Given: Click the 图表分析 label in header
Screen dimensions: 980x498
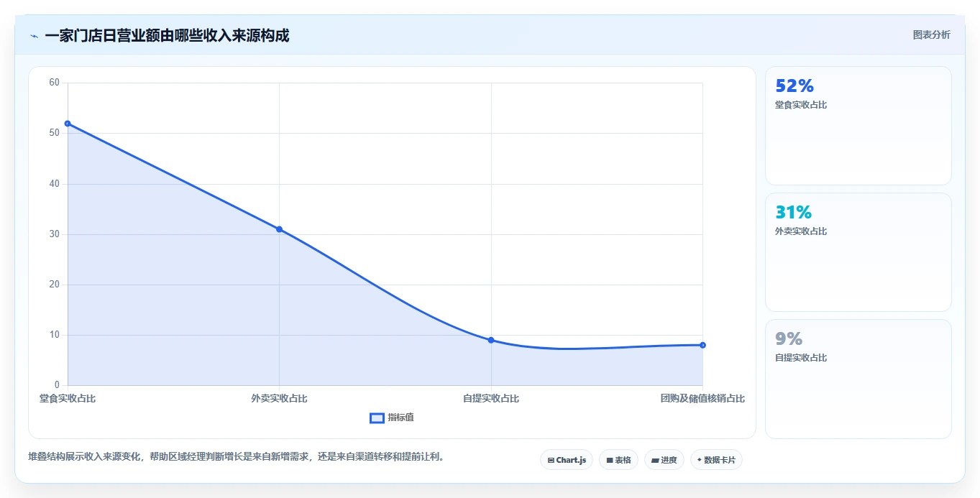Looking at the screenshot, I should 931,34.
